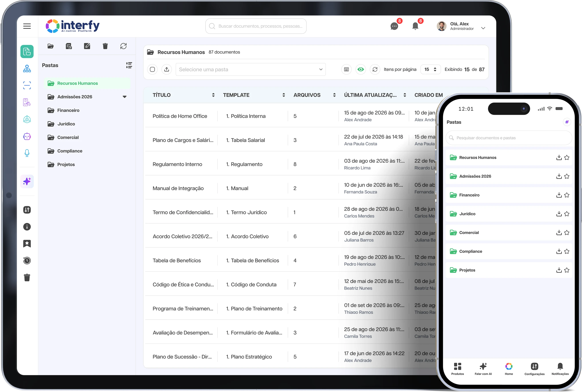
Task: Click the info icon in sidebar
Action: [27, 227]
